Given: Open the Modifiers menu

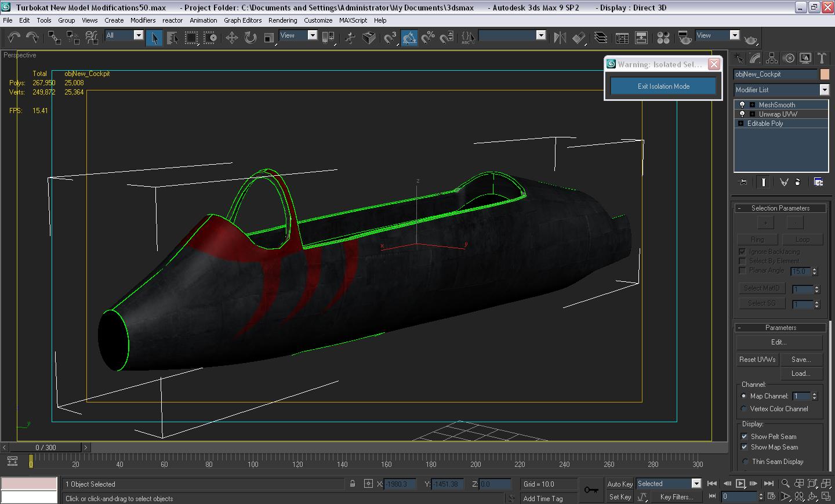Looking at the screenshot, I should 143,20.
